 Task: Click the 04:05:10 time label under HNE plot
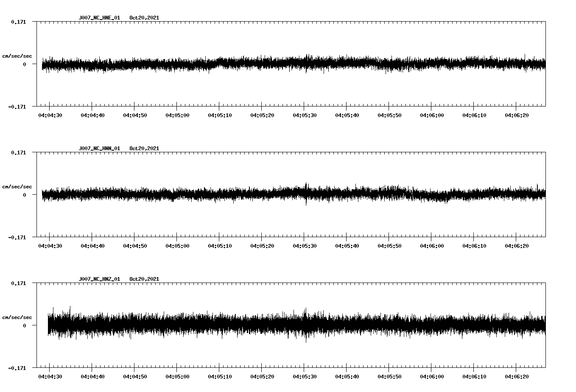pos(220,115)
